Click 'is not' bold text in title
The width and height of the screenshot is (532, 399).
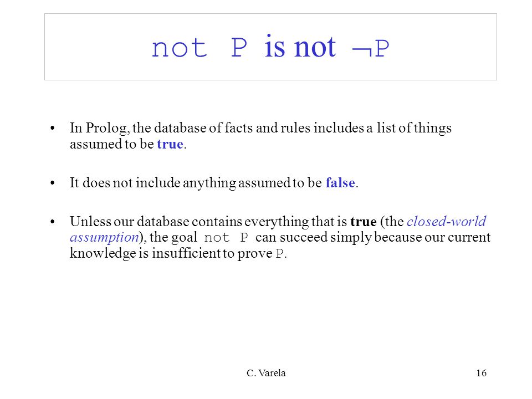(300, 47)
